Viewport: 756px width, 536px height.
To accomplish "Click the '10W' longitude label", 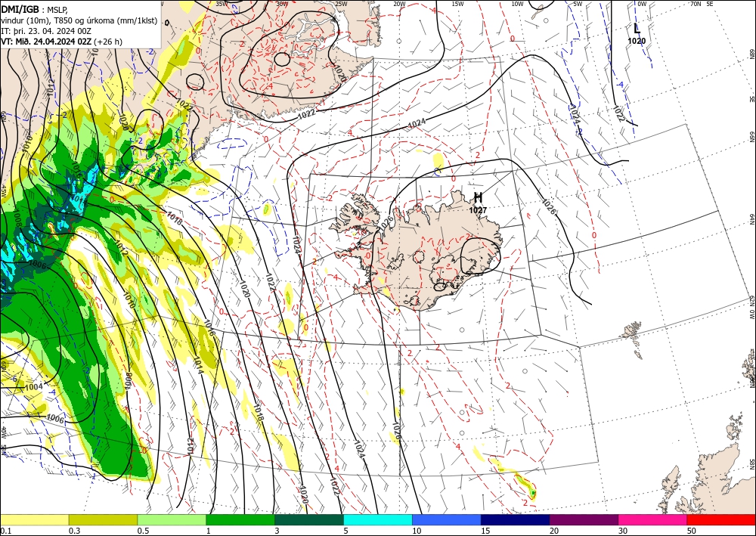I will coord(517,4).
